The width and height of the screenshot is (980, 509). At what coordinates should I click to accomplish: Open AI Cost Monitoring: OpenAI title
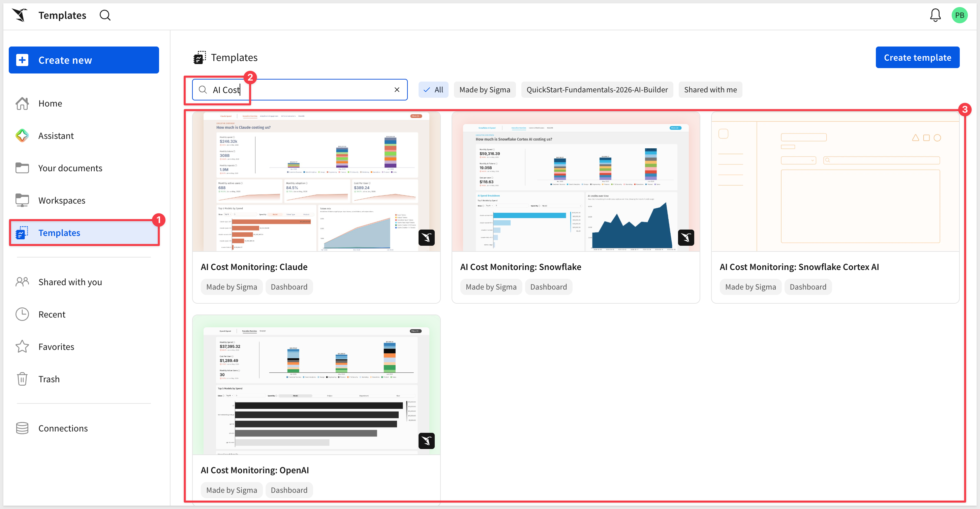tap(255, 470)
